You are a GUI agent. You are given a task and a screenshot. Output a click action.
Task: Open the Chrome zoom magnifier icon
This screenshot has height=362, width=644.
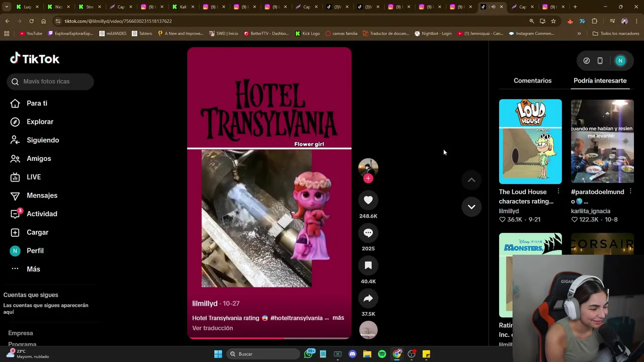(x=531, y=21)
